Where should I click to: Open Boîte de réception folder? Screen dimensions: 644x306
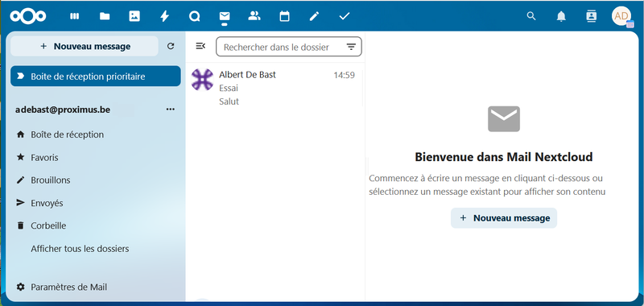pyautogui.click(x=96, y=134)
